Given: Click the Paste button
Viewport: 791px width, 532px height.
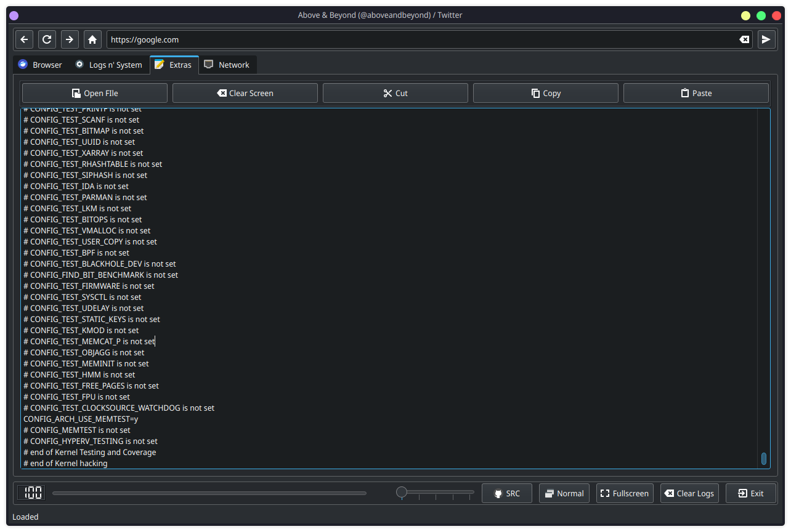Looking at the screenshot, I should click(x=696, y=93).
